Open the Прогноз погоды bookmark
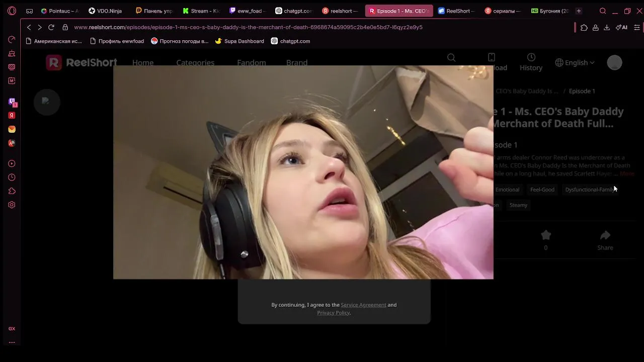Image resolution: width=644 pixels, height=362 pixels. [x=180, y=41]
